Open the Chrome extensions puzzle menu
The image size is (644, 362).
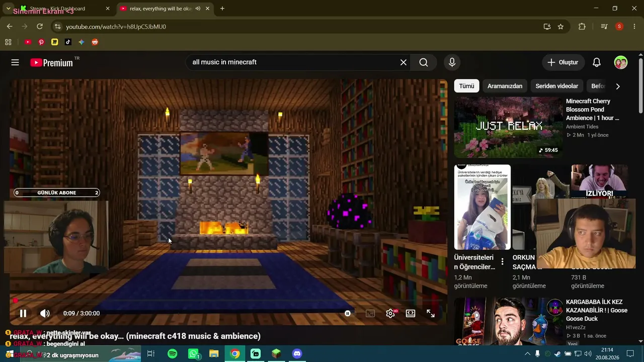click(582, 27)
